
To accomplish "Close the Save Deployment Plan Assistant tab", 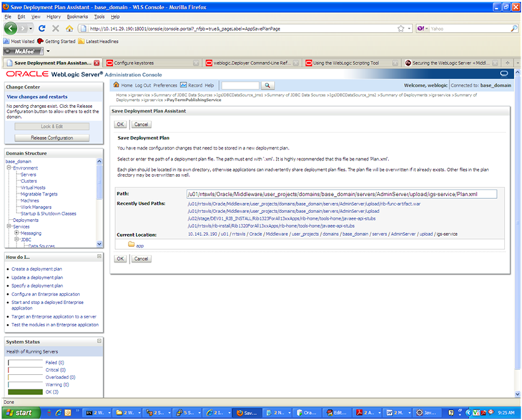I will coord(97,63).
